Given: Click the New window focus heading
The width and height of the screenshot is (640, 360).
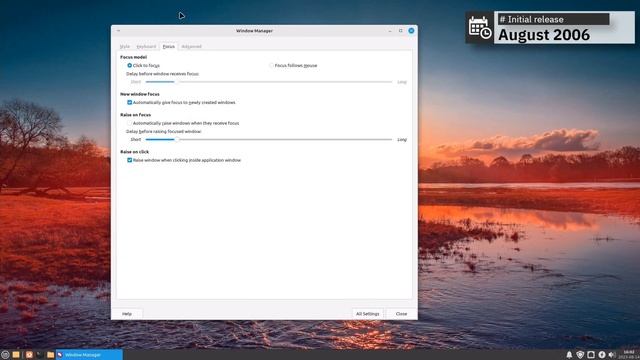Looking at the screenshot, I should [140, 94].
